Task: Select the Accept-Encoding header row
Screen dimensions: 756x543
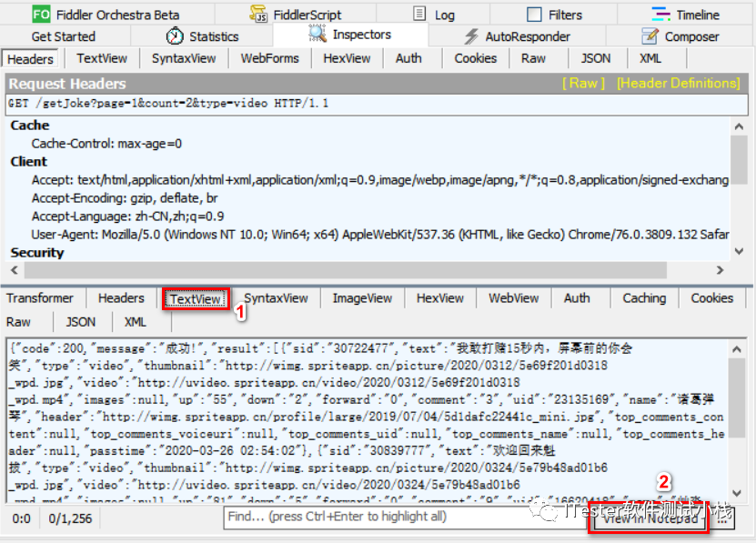Action: tap(125, 198)
